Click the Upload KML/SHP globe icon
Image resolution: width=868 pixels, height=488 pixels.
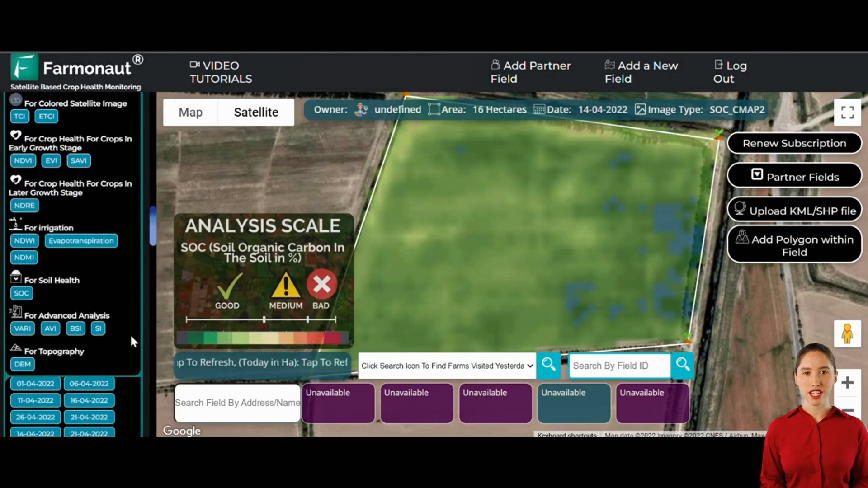point(740,208)
